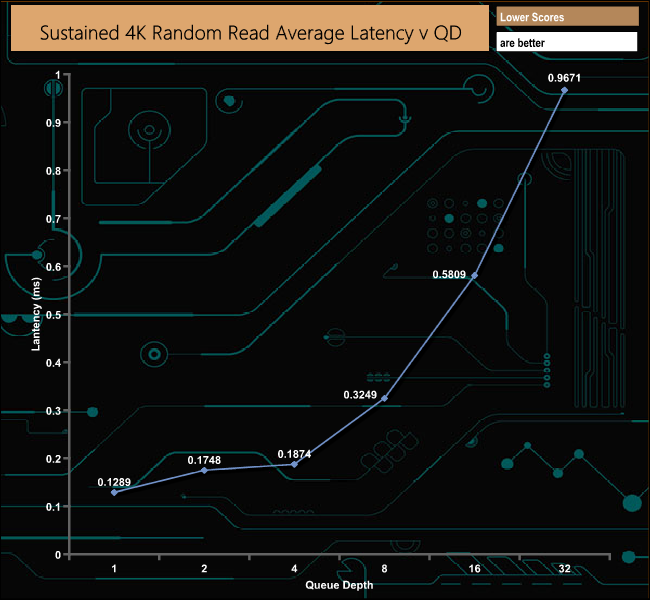
Task: Click the 'Lower Scores' legend label
Action: (x=532, y=17)
